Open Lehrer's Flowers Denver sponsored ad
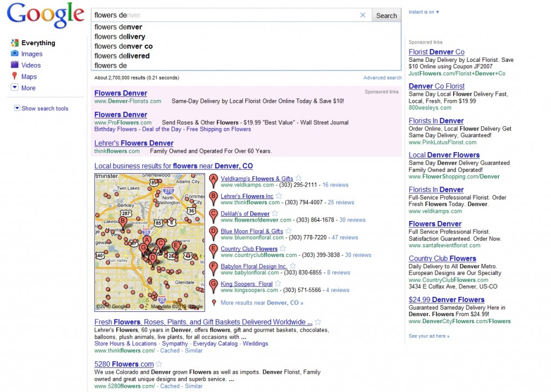The width and height of the screenshot is (551, 392). (134, 143)
